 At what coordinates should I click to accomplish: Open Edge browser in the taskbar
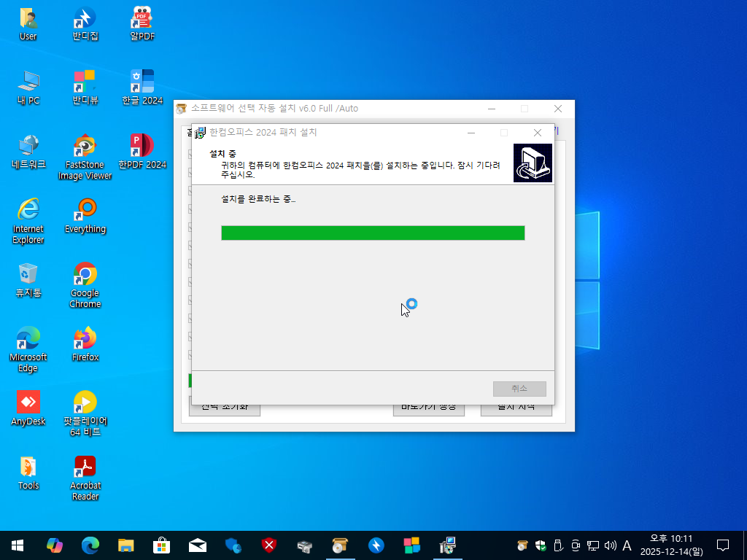pos(90,545)
